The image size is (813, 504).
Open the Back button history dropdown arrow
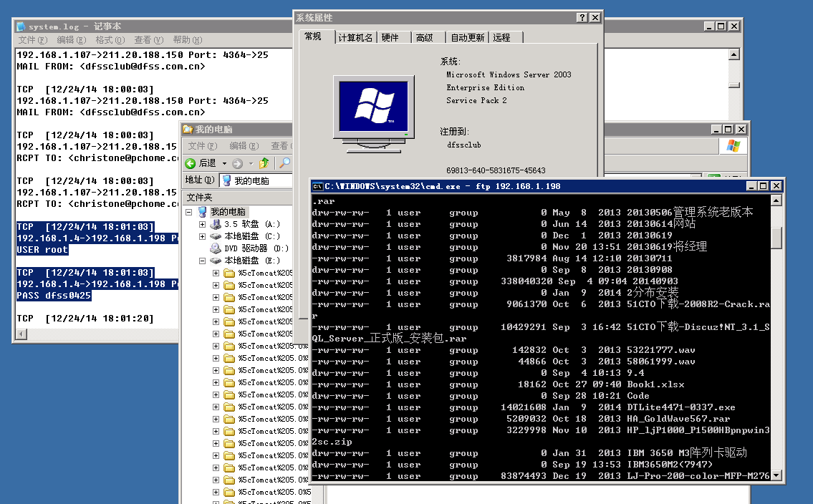[224, 163]
